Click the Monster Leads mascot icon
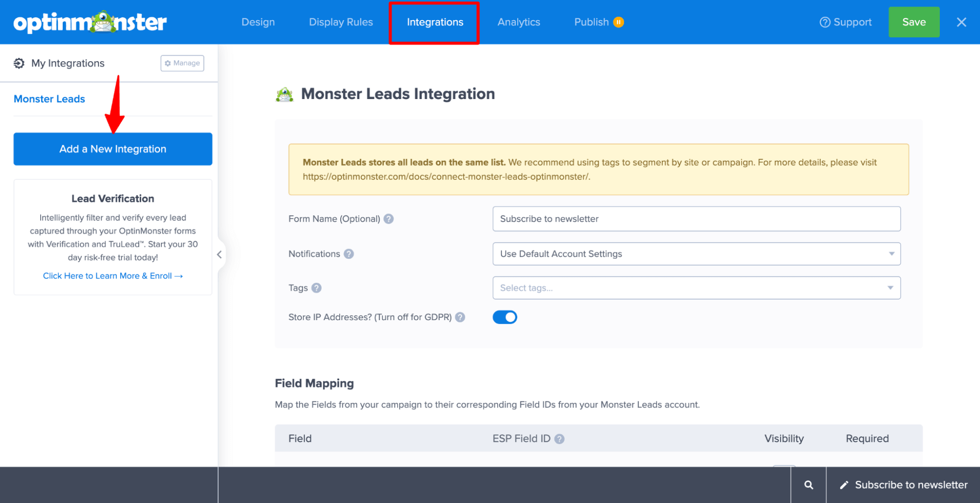 [284, 94]
